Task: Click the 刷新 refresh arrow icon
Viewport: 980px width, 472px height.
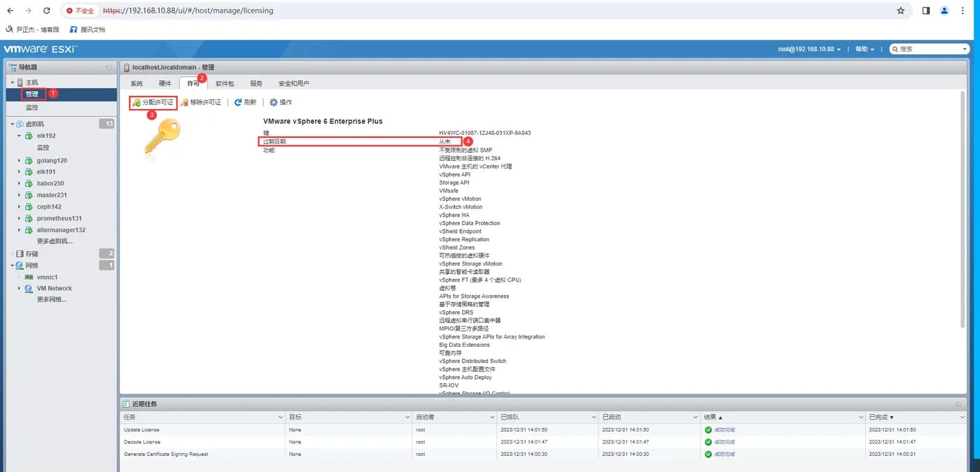Action: [238, 102]
